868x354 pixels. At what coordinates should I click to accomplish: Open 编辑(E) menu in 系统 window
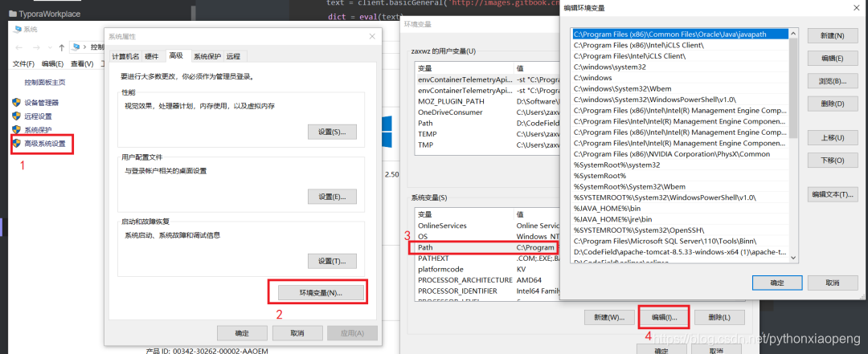[x=52, y=63]
